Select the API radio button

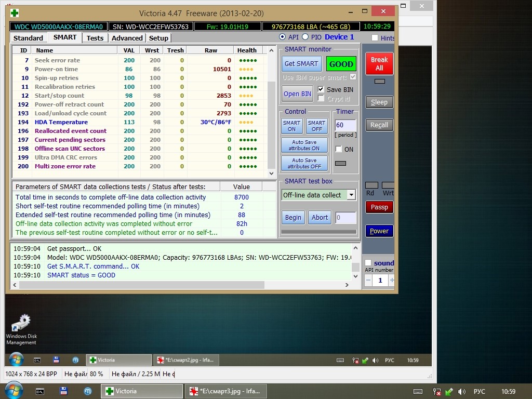point(282,37)
